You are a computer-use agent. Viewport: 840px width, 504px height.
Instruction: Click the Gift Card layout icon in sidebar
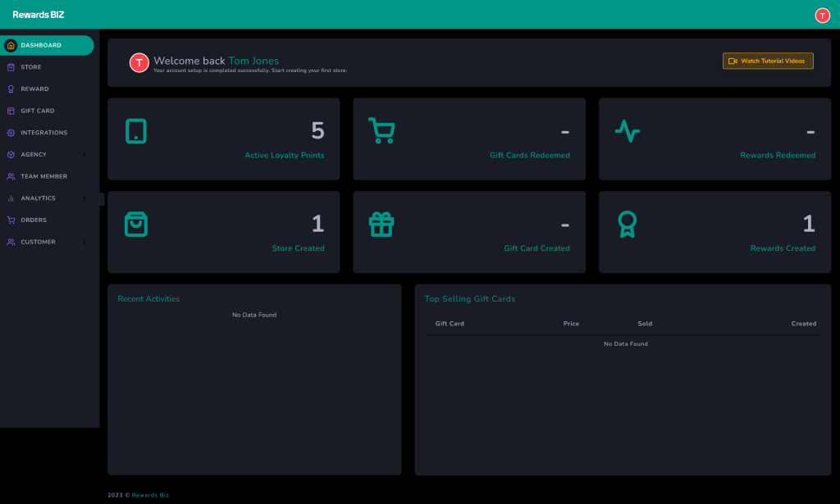coord(11,111)
